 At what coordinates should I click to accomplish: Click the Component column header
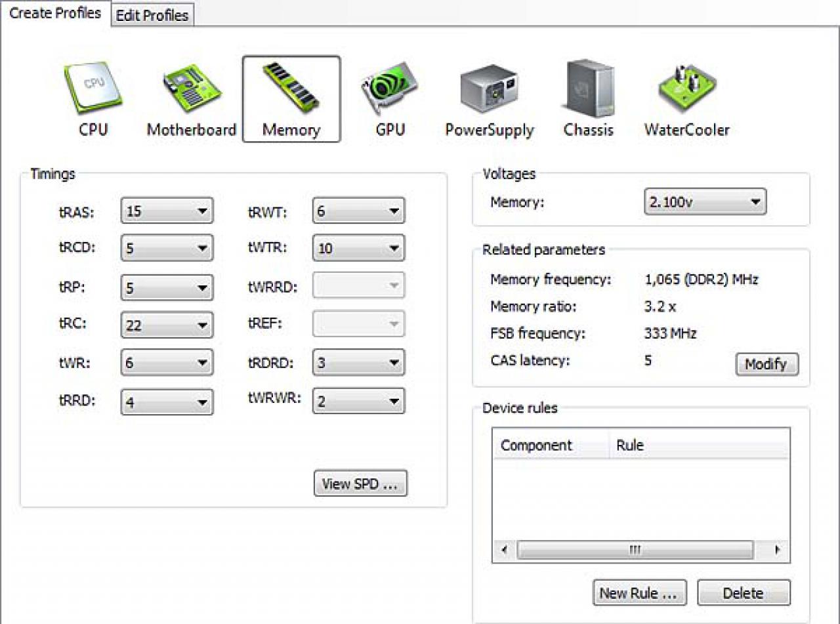551,445
